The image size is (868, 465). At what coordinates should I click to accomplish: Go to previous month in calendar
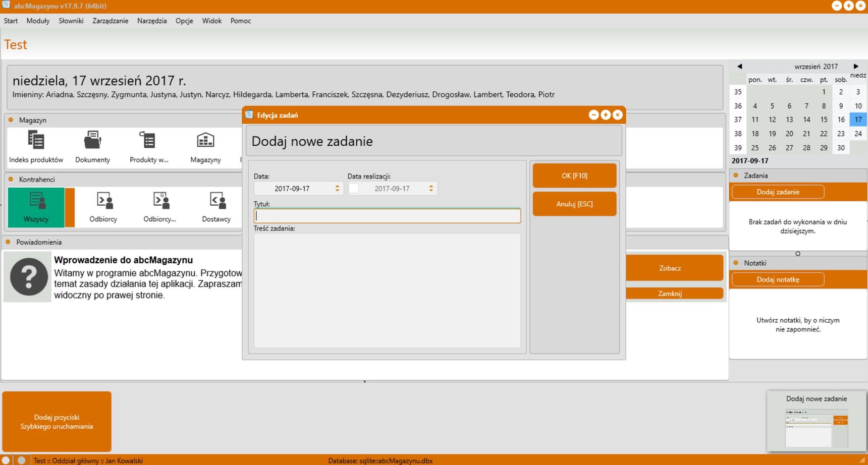click(739, 67)
